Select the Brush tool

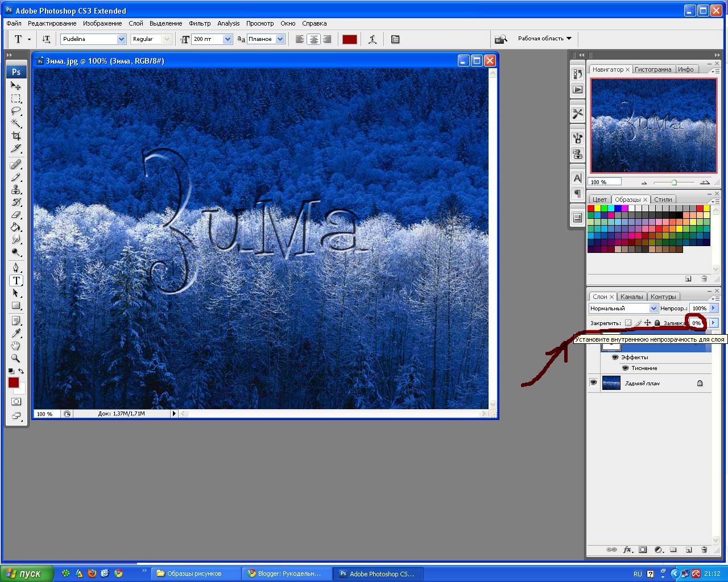[x=16, y=177]
